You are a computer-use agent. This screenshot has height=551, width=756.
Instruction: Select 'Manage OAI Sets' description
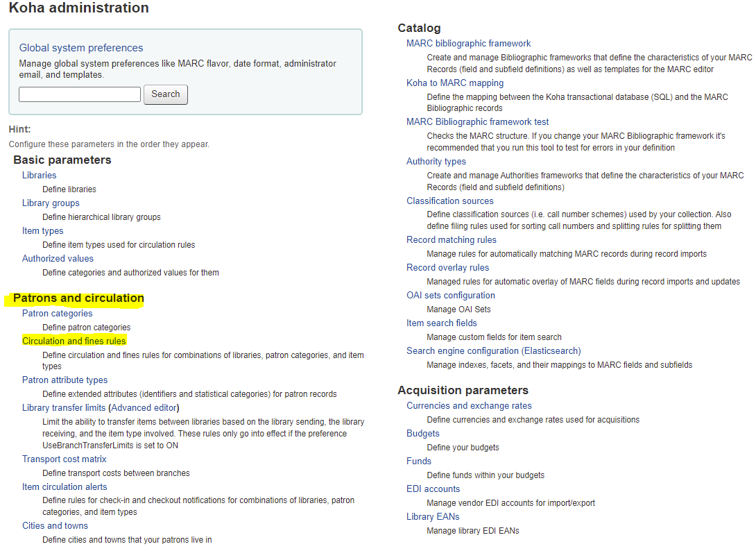(458, 310)
